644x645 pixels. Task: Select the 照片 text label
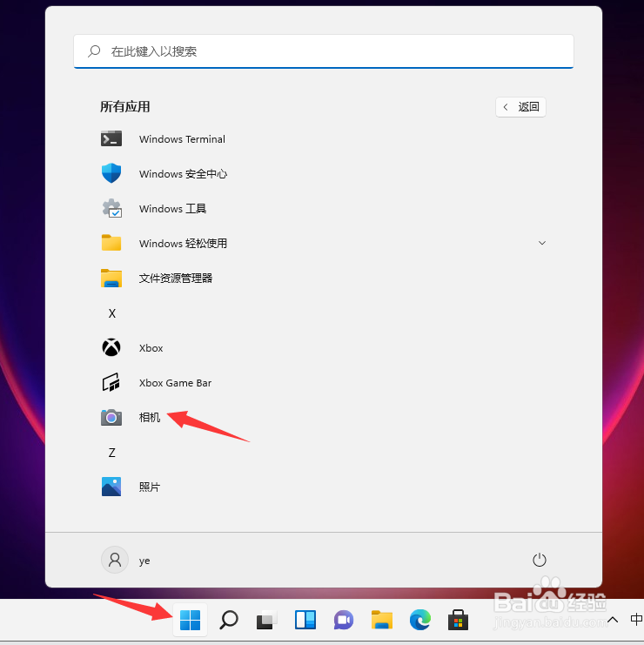150,487
